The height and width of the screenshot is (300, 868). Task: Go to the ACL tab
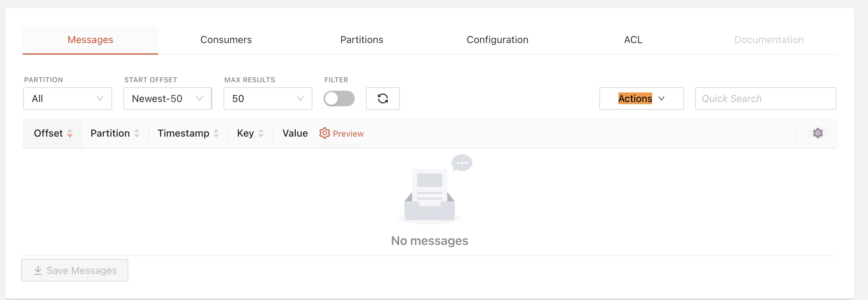[x=633, y=40]
